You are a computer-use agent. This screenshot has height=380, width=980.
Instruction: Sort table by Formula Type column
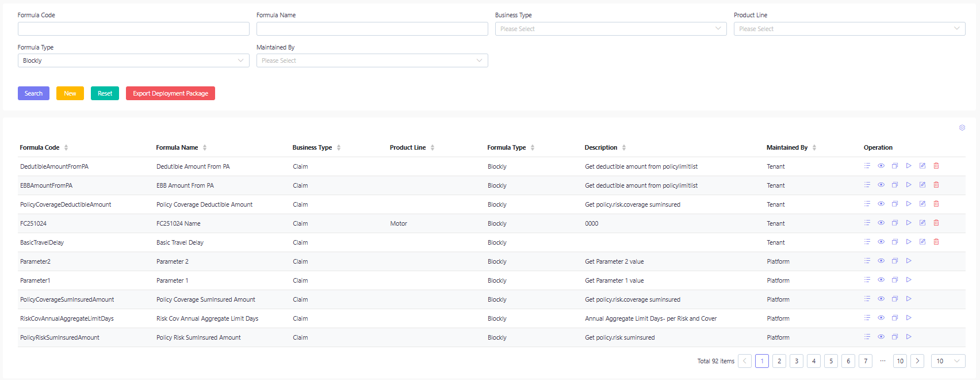click(x=533, y=147)
